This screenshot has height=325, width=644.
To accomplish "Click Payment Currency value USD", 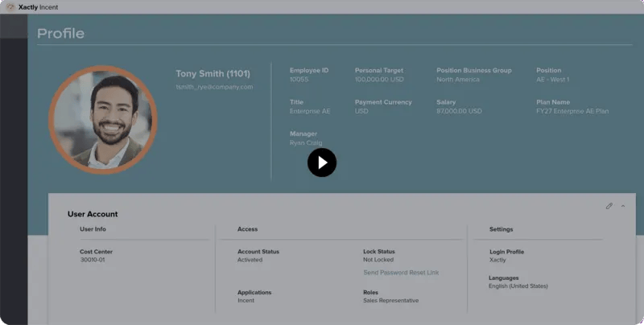I will click(x=361, y=111).
